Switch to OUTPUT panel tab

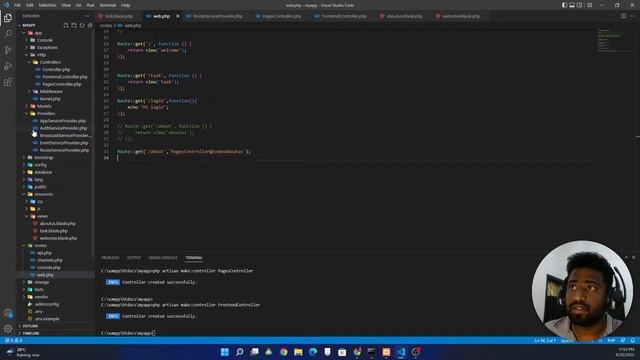(133, 258)
